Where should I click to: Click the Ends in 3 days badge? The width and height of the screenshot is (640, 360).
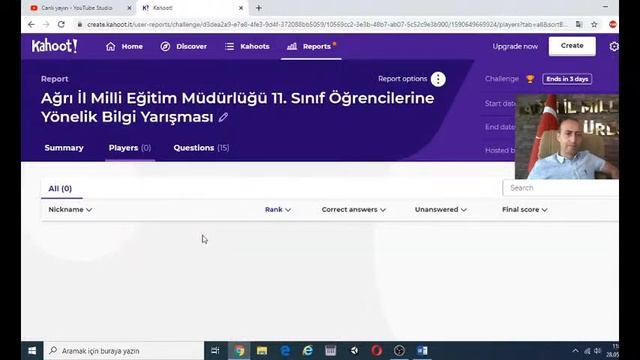(x=567, y=79)
